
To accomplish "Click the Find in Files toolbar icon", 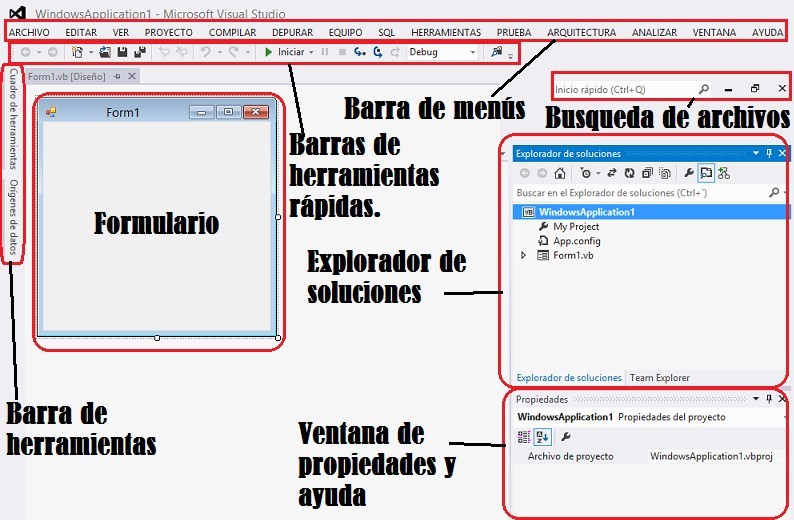I will point(497,52).
